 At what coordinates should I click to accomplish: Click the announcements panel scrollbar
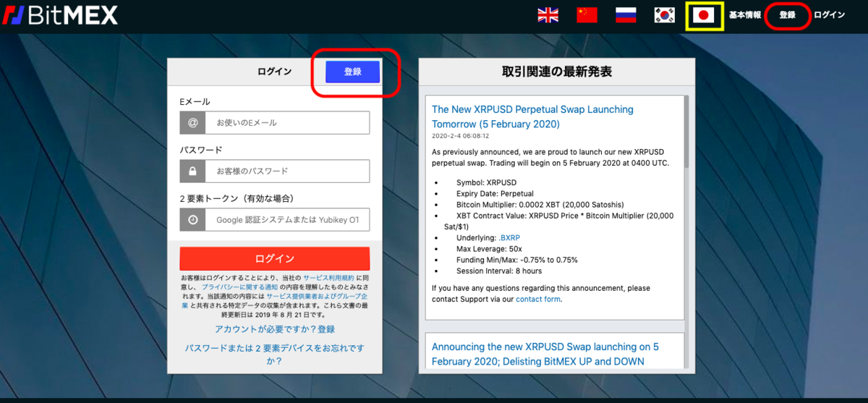pyautogui.click(x=686, y=132)
